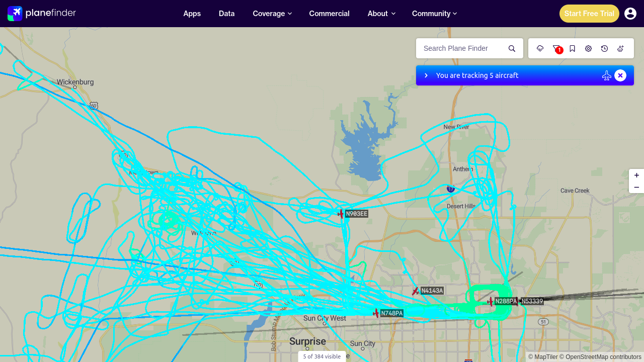Open the filters funnel icon

556,48
